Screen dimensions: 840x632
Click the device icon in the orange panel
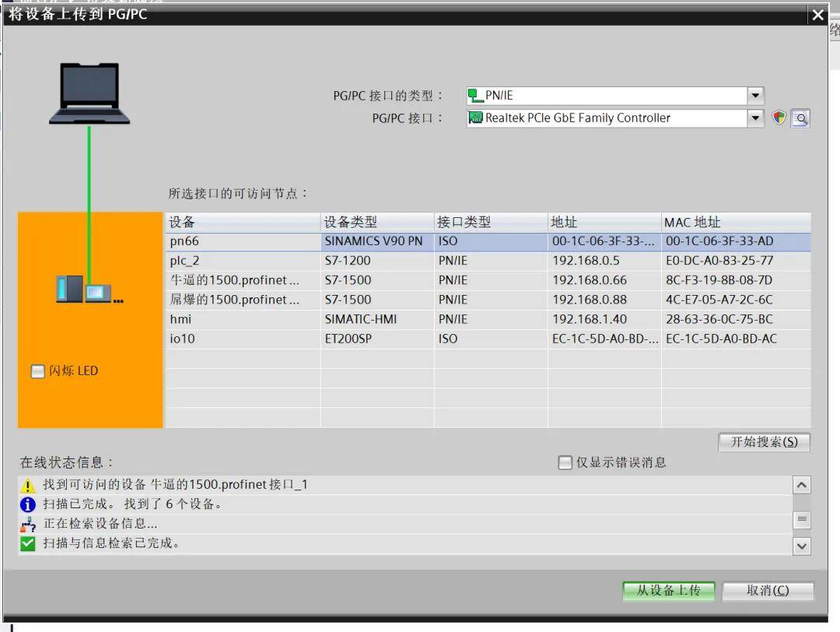89,290
